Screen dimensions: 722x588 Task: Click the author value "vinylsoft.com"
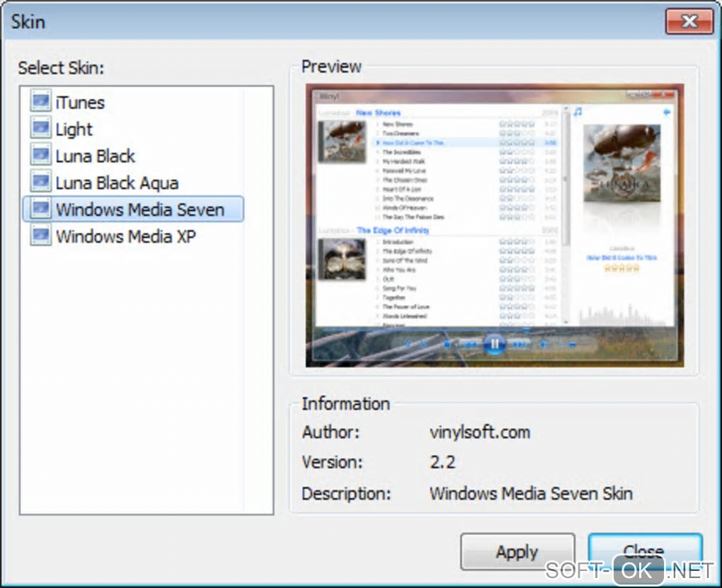pyautogui.click(x=480, y=432)
